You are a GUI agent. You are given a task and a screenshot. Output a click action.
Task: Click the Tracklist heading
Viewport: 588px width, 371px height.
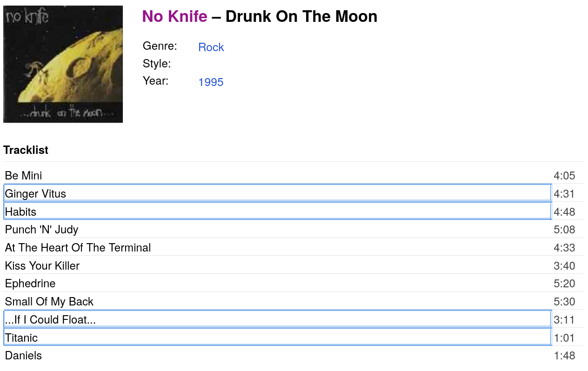pos(26,150)
